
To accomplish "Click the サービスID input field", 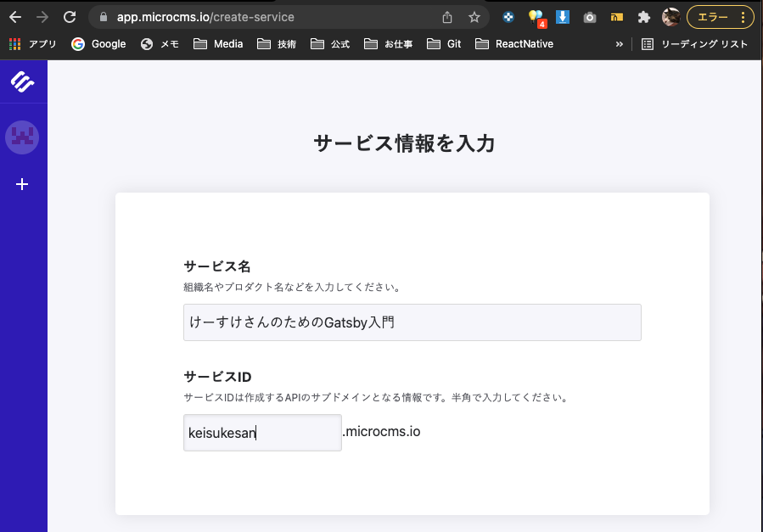I will click(x=262, y=433).
